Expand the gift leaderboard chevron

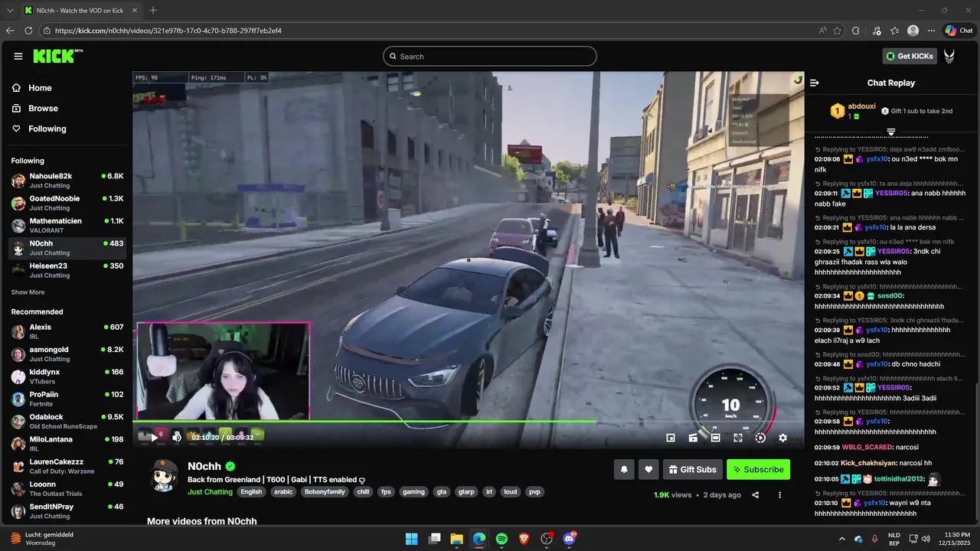891,132
